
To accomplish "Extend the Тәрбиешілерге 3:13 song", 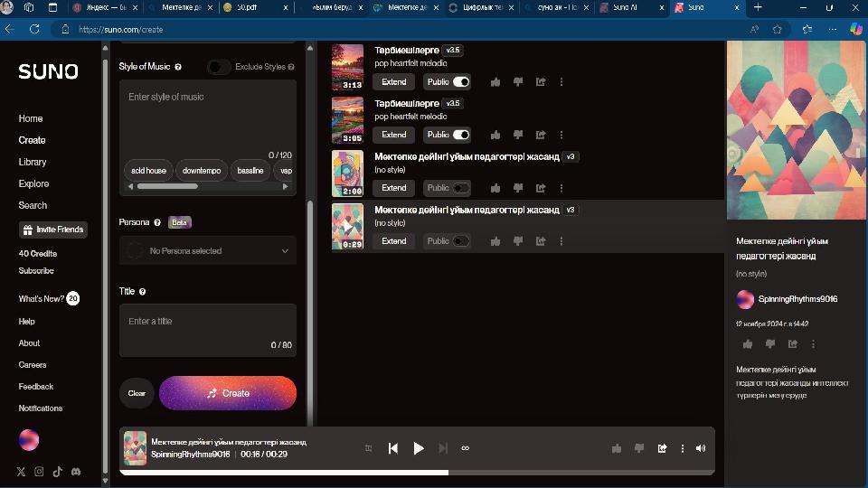I will [x=393, y=82].
